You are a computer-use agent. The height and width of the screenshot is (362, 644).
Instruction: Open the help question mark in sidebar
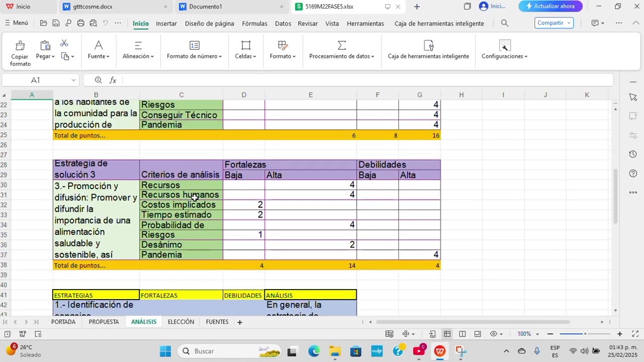pyautogui.click(x=633, y=173)
